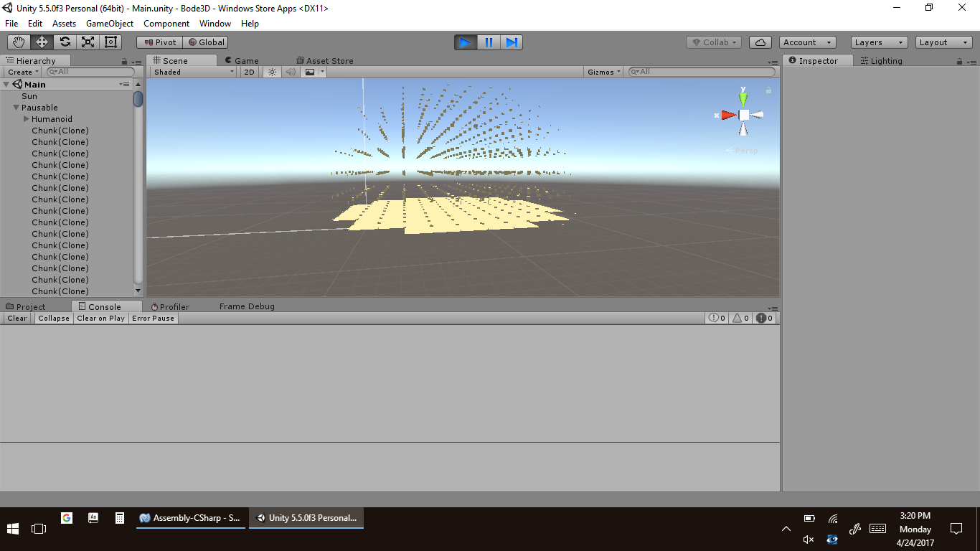Select the Hand tool in toolbar
Image resolution: width=980 pixels, height=551 pixels.
(x=19, y=42)
